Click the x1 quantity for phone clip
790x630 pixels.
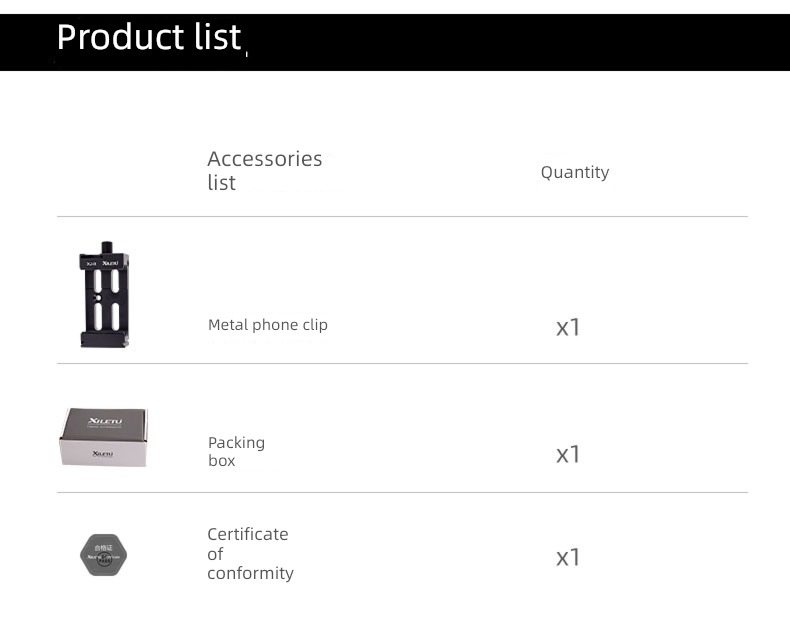[568, 328]
